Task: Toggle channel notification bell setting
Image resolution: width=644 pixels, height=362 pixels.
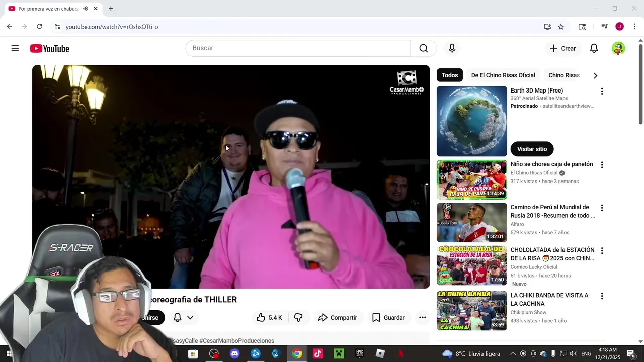Action: (x=177, y=317)
